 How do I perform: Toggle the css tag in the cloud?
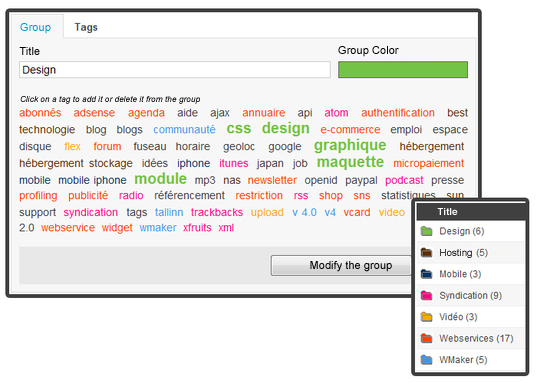coord(239,128)
